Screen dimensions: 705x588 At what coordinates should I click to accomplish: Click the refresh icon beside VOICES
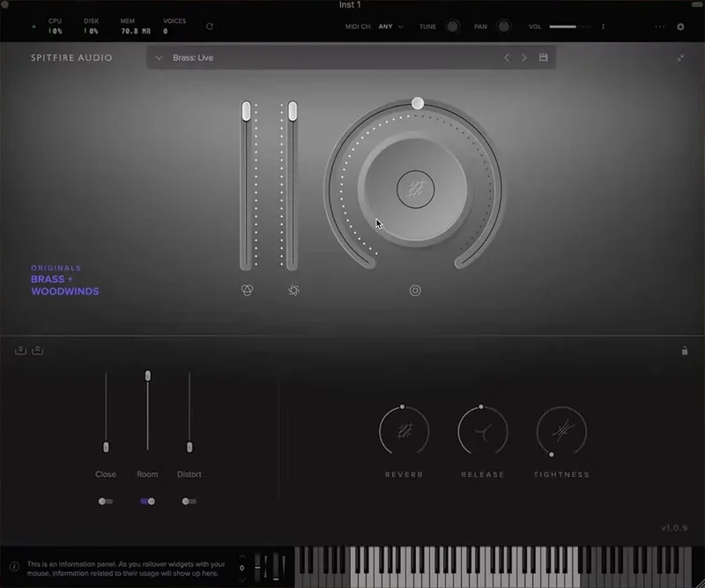tap(210, 26)
